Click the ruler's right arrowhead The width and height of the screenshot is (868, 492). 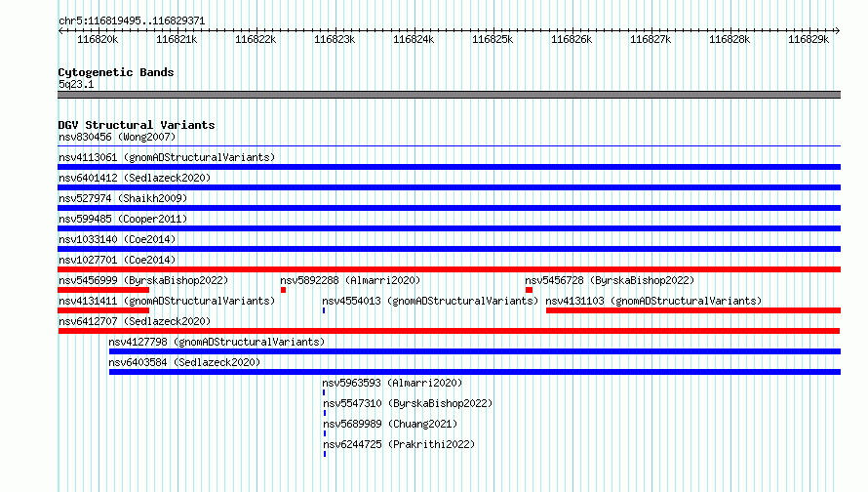(x=838, y=31)
